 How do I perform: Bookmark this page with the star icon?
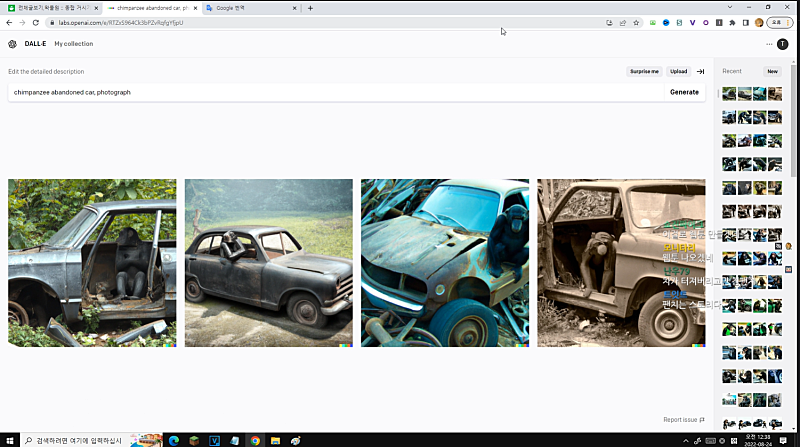coord(636,22)
